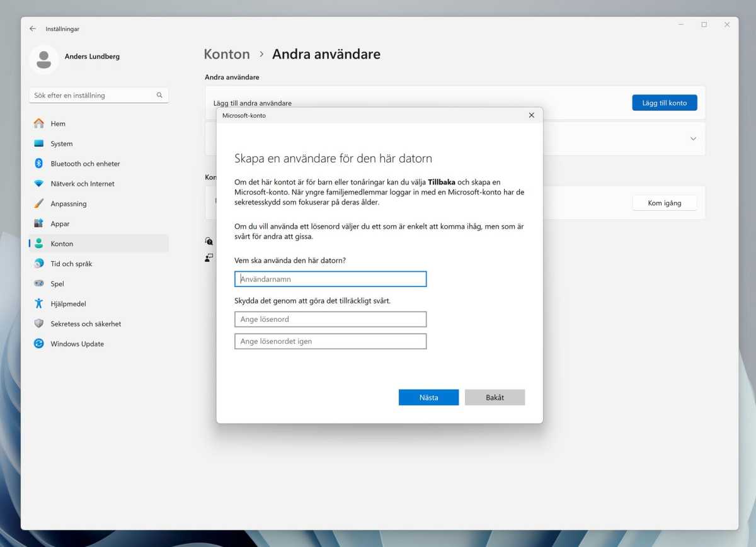Click the back arrow in Inställningar title bar
Viewport: 756px width, 547px height.
point(33,29)
